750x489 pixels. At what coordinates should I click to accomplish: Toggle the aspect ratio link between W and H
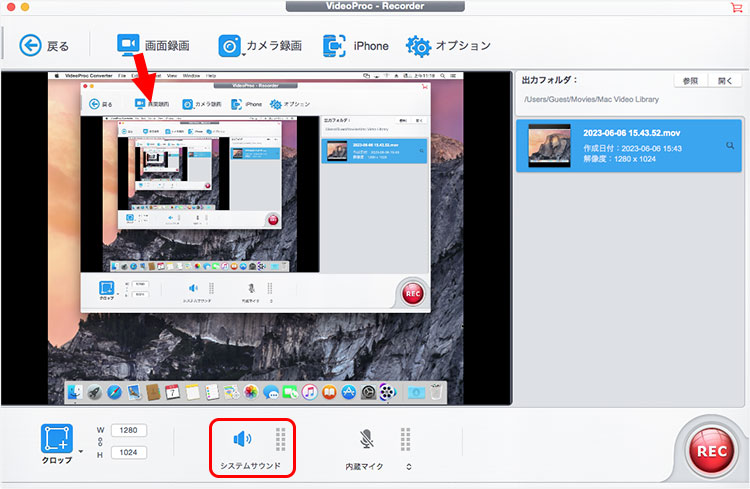100,441
